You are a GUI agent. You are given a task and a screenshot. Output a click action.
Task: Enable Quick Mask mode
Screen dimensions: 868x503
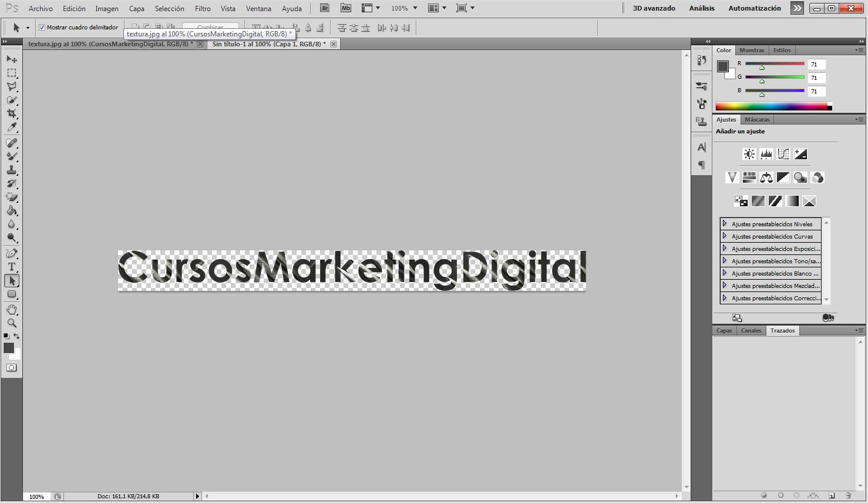click(x=12, y=367)
